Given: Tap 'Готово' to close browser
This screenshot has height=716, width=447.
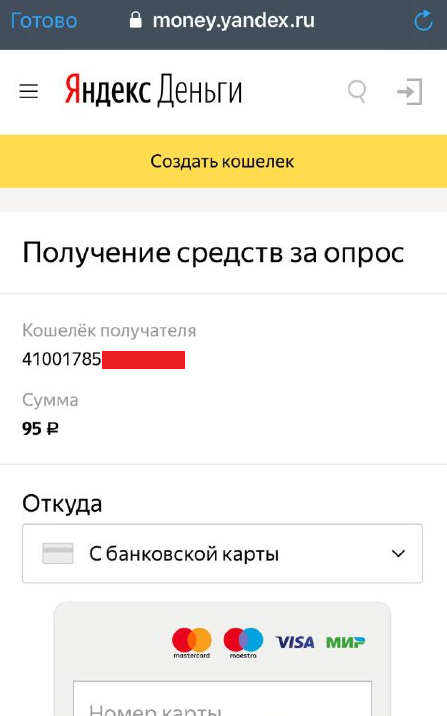Looking at the screenshot, I should 44,21.
